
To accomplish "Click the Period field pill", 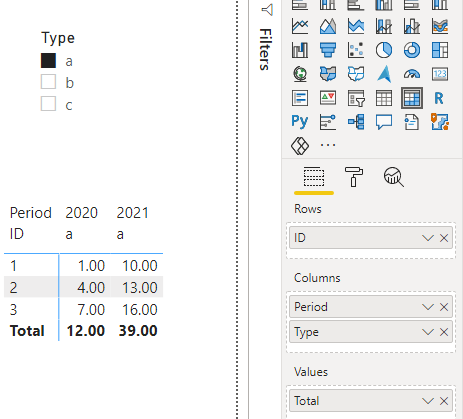I will click(x=371, y=307).
